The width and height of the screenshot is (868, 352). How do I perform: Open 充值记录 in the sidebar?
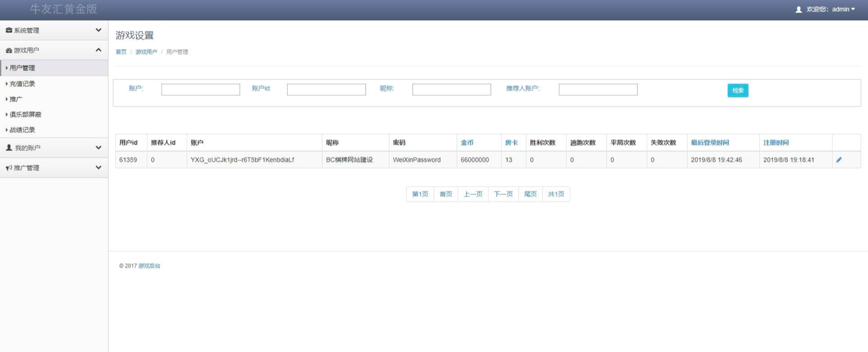pyautogui.click(x=22, y=84)
